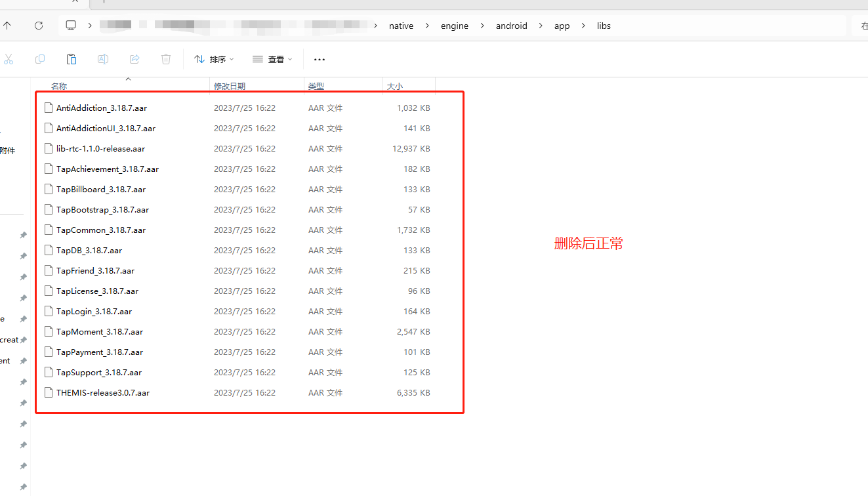Select file name lib-rtc-1.1.0-release.aar

[100, 148]
